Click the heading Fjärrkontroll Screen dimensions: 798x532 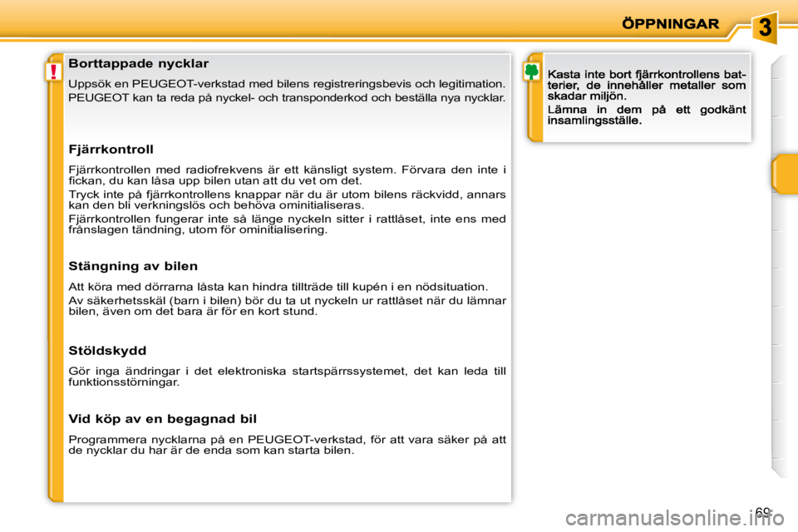point(111,150)
